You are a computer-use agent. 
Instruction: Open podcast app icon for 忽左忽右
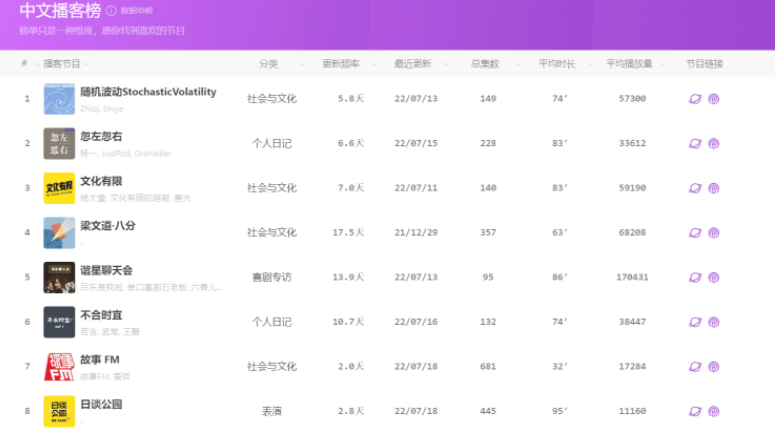714,144
